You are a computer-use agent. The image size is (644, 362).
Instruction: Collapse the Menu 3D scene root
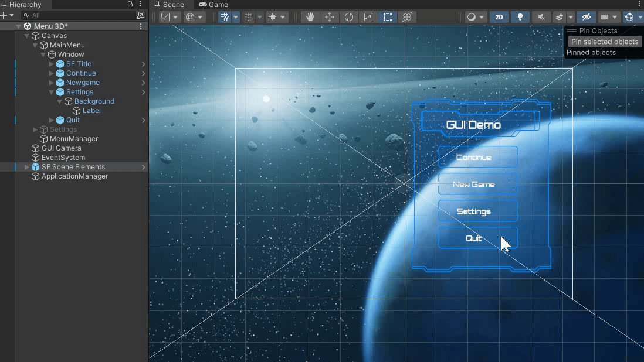(x=19, y=26)
